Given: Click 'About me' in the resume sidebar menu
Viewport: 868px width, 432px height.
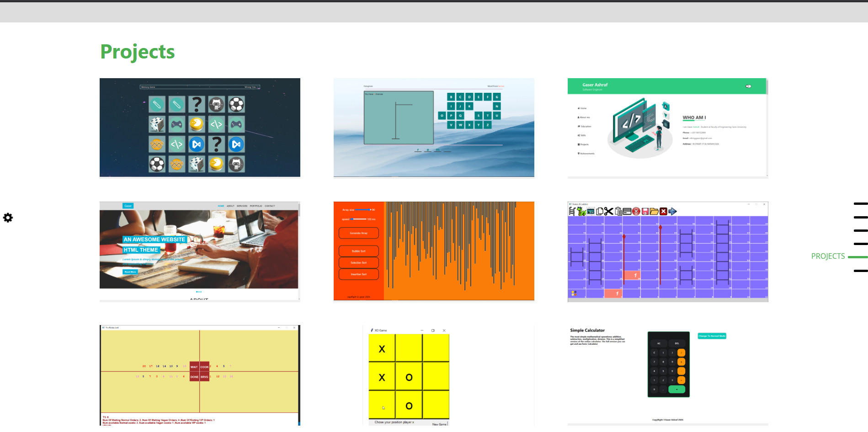Looking at the screenshot, I should click(x=584, y=117).
